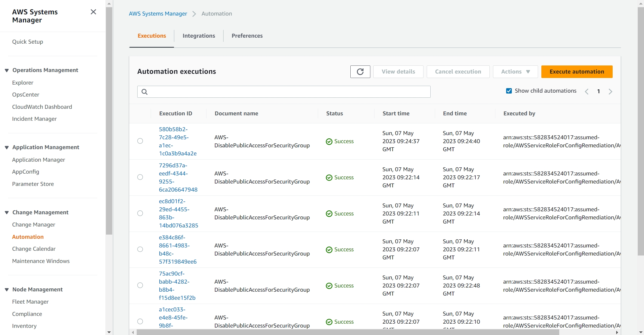Viewport: 644px width, 335px height.
Task: Go to previous page arrow
Action: point(587,91)
